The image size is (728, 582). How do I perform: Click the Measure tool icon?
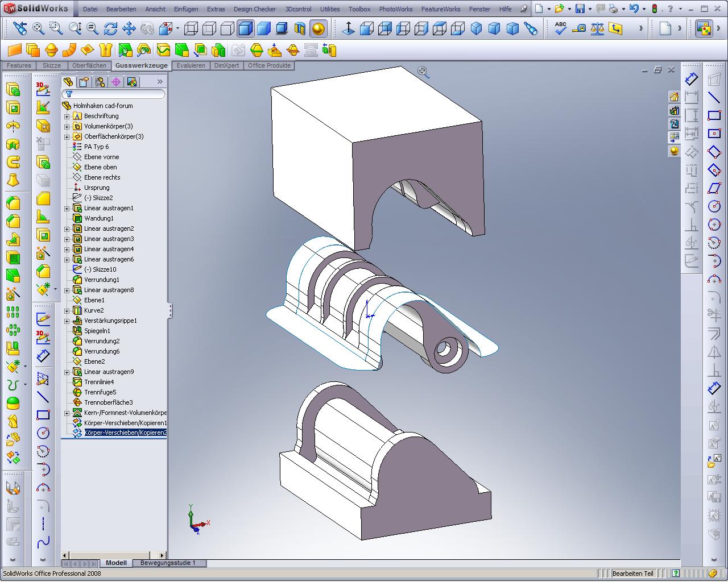pos(579,28)
